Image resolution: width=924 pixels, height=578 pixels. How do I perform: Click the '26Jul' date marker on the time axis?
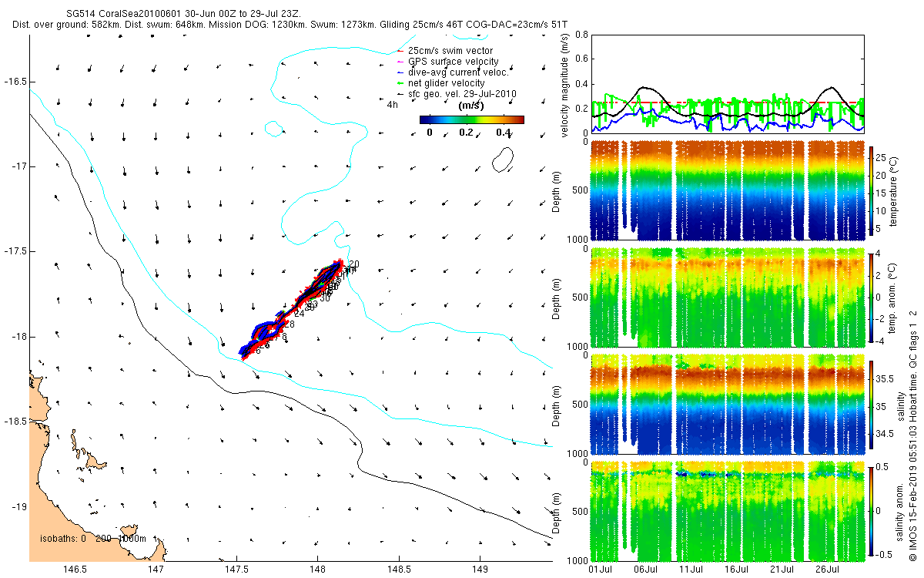(827, 570)
